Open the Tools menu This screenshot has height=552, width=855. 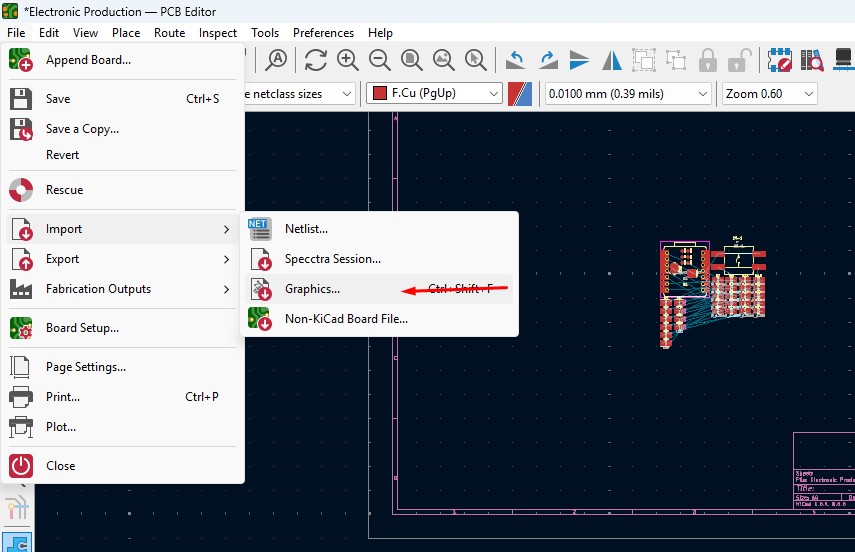pyautogui.click(x=265, y=33)
